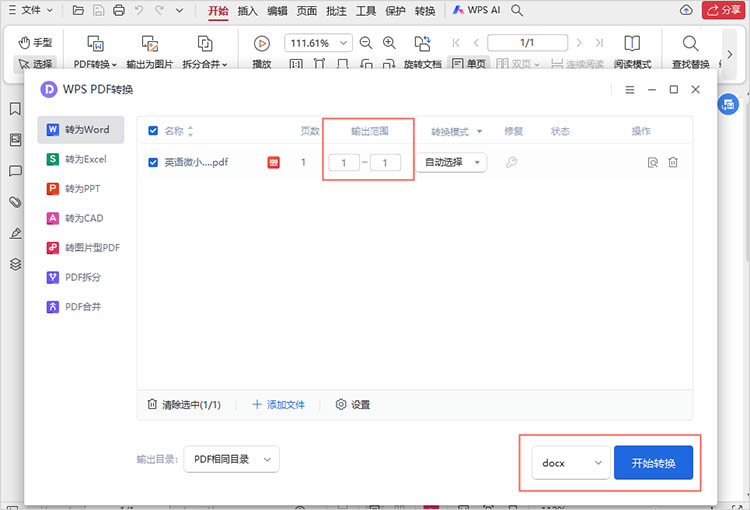This screenshot has width=750, height=510.
Task: Go to last page arrow
Action: 599,43
